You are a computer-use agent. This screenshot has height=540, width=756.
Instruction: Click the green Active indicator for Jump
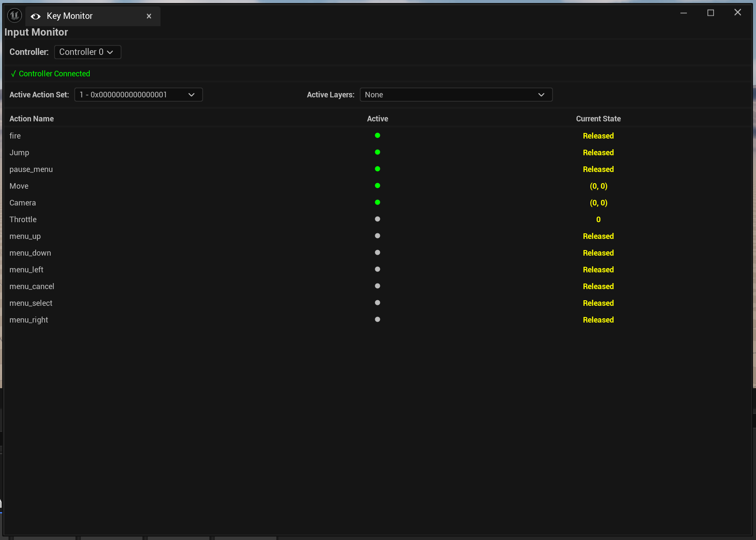coord(377,152)
